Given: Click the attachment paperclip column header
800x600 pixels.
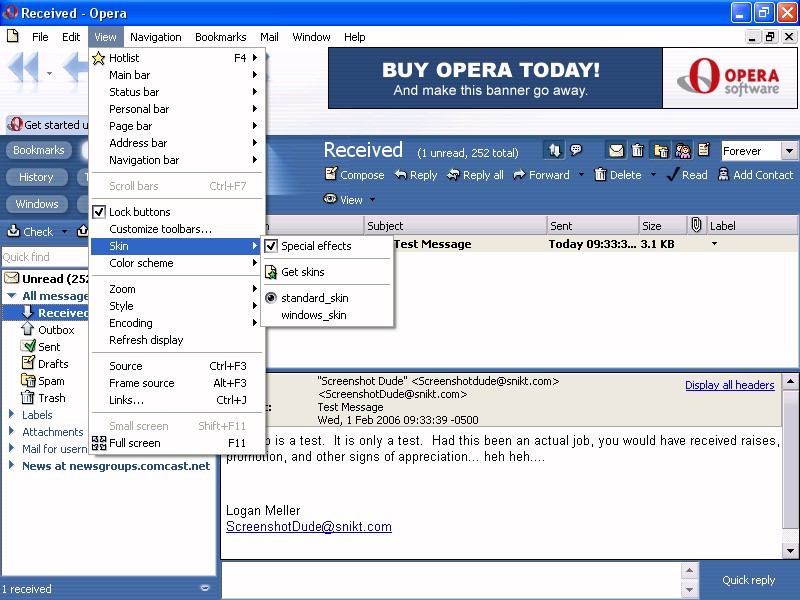Looking at the screenshot, I should pos(696,226).
